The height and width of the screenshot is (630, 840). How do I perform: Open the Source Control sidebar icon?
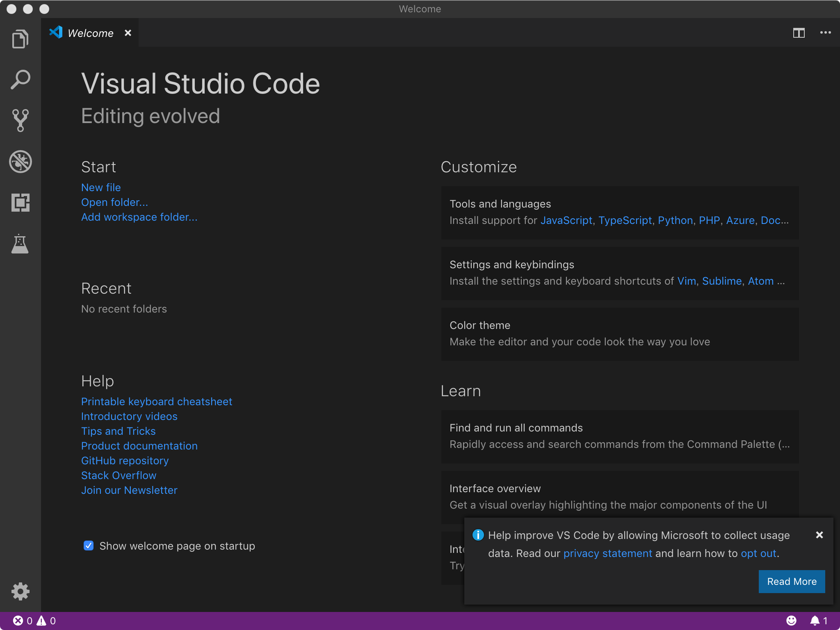21,120
